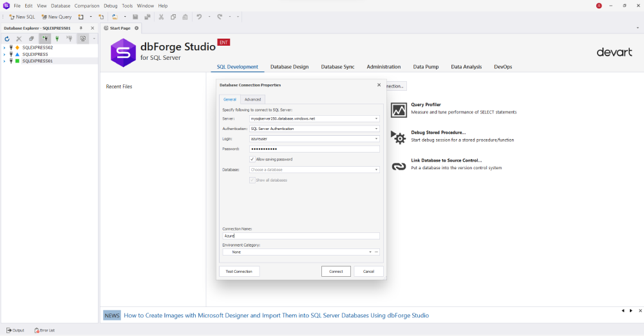Click the Query Profiler chart icon
Screen dimensions: 644x336
point(399,110)
